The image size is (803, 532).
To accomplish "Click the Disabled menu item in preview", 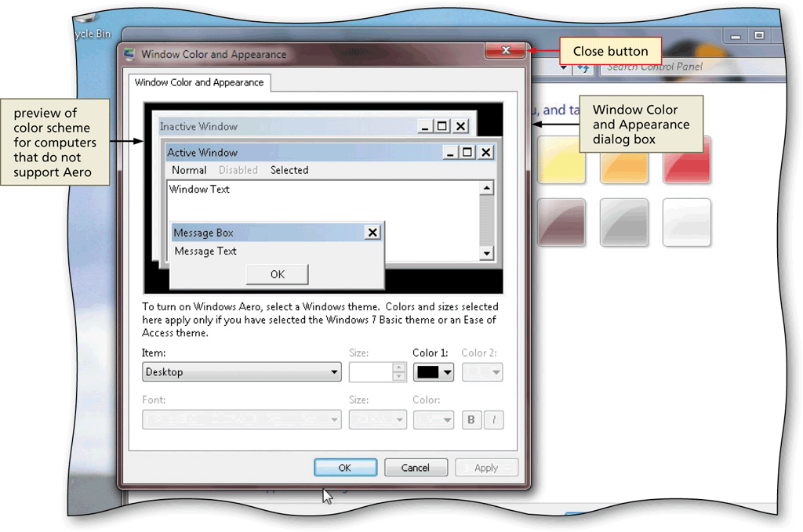I will pyautogui.click(x=238, y=170).
